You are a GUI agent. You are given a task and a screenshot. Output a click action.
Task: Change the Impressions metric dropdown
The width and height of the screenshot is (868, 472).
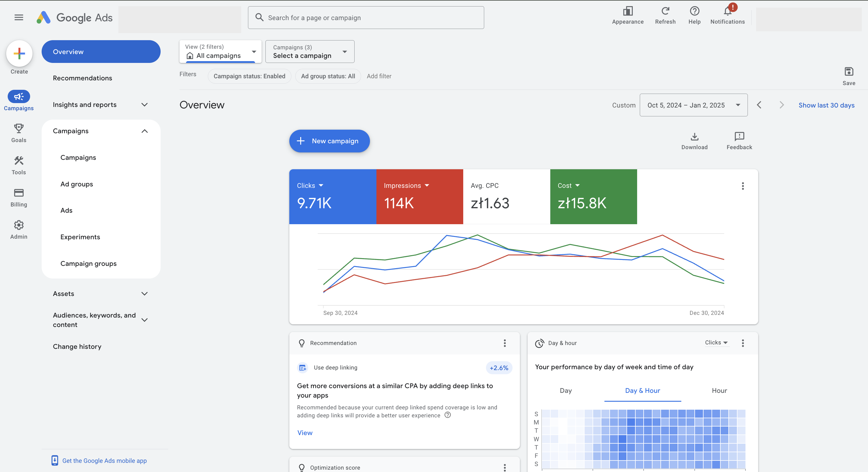tap(406, 185)
